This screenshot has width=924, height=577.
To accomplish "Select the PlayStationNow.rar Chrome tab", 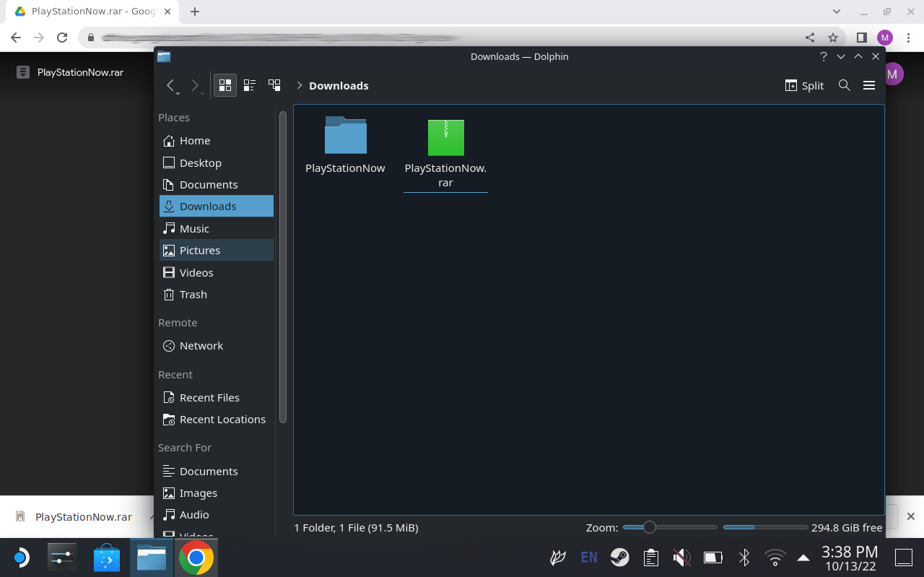I will [92, 12].
